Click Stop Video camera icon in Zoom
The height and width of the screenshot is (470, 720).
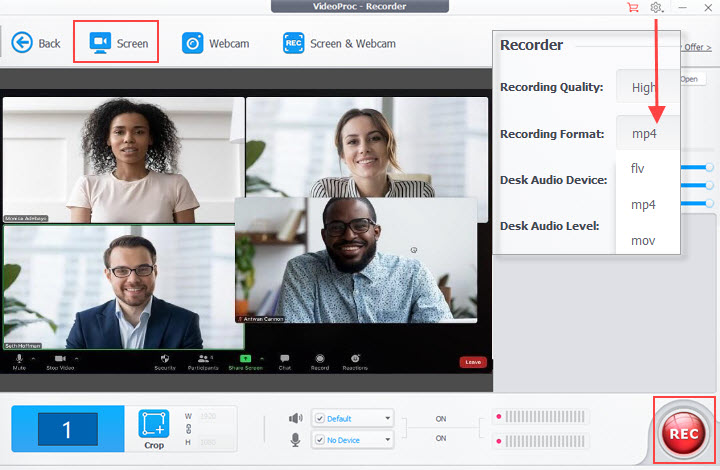60,358
